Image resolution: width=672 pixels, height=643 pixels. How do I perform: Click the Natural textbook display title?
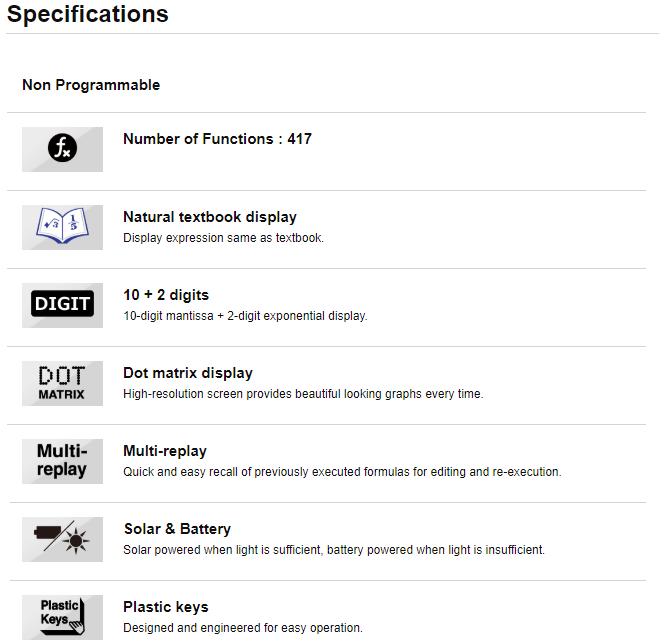point(210,217)
